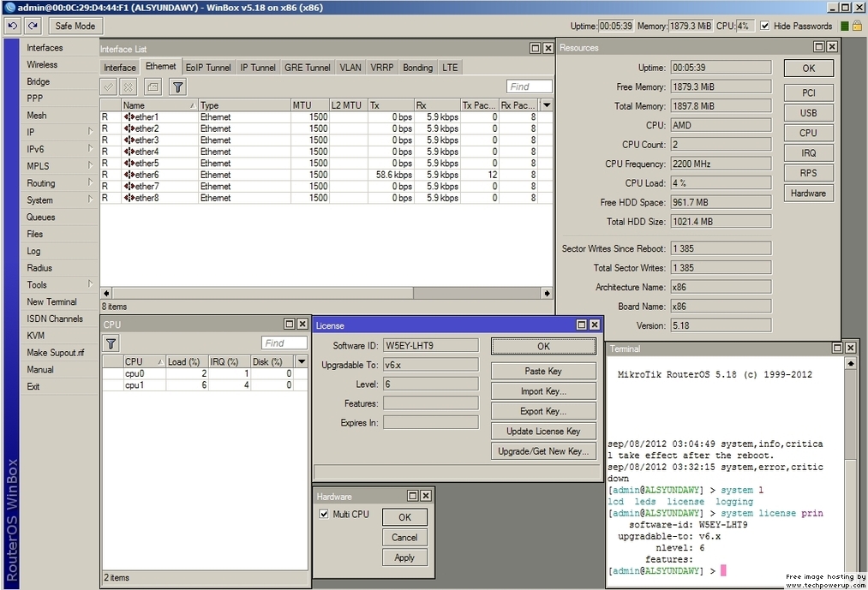The image size is (868, 590).
Task: Open the Wireless menu in sidebar
Action: click(x=42, y=64)
